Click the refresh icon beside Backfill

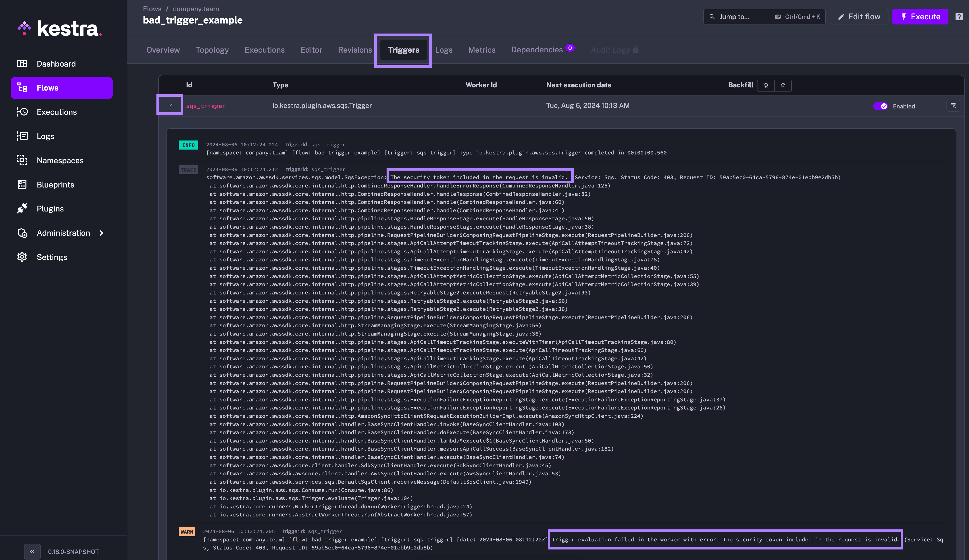782,85
